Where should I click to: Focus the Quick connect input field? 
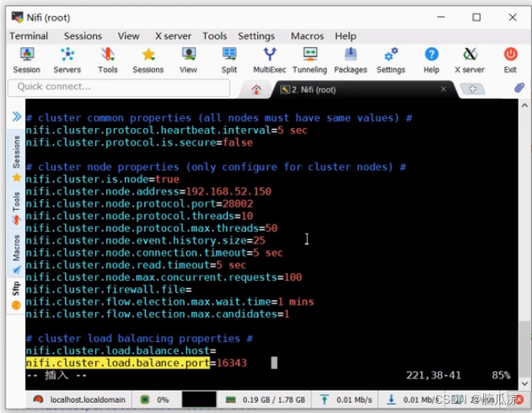(119, 87)
